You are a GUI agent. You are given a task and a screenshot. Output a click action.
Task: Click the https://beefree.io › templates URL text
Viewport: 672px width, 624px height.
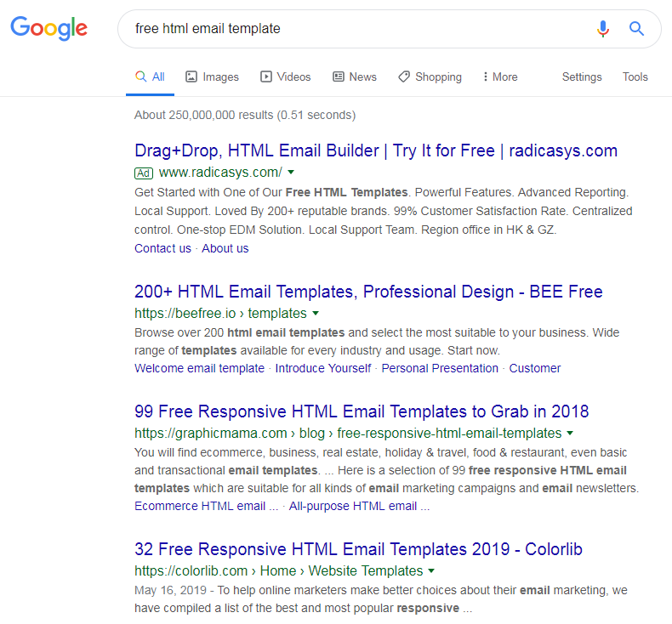click(x=220, y=314)
